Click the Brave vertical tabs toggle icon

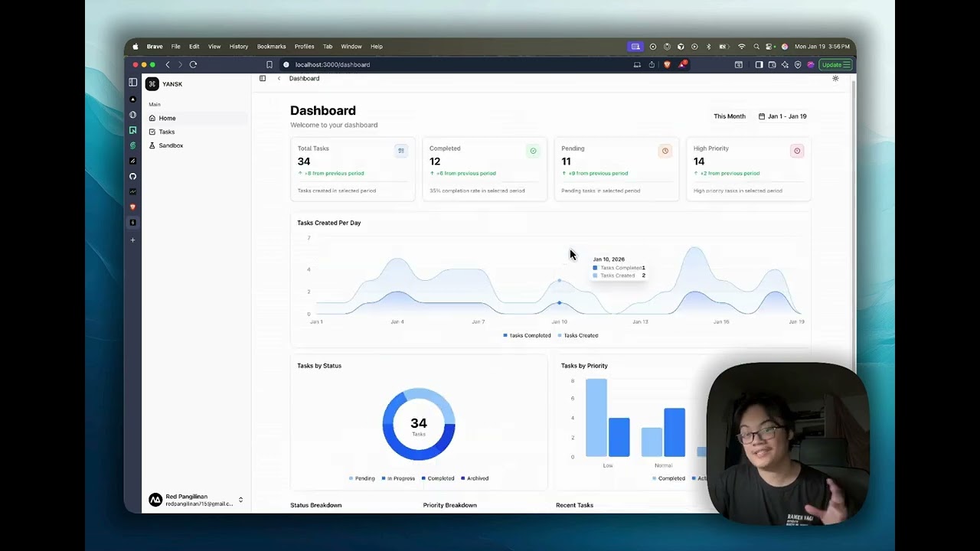(x=133, y=83)
